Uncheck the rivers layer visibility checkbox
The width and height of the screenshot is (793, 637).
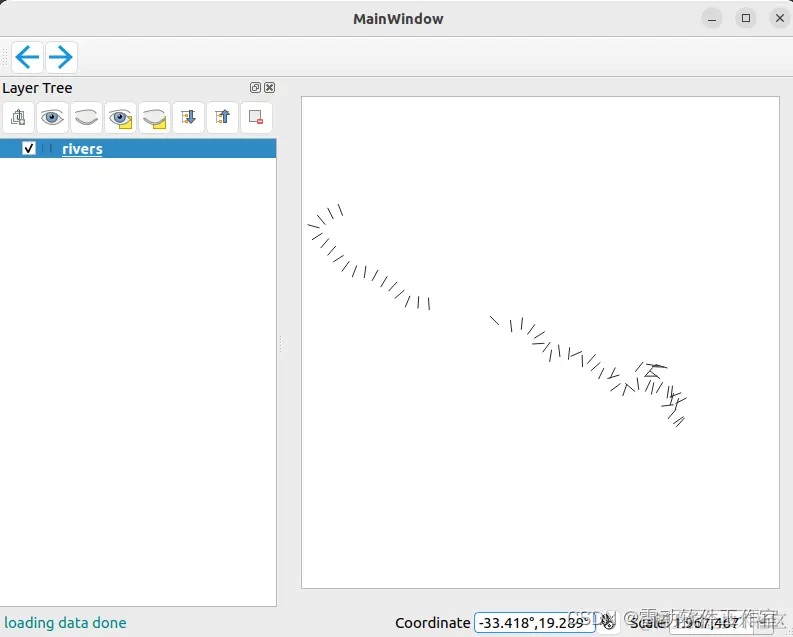(x=29, y=149)
